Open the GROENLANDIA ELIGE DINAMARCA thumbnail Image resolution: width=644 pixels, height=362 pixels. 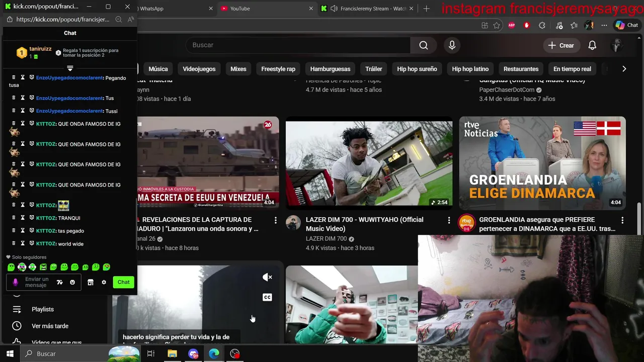pos(542,163)
